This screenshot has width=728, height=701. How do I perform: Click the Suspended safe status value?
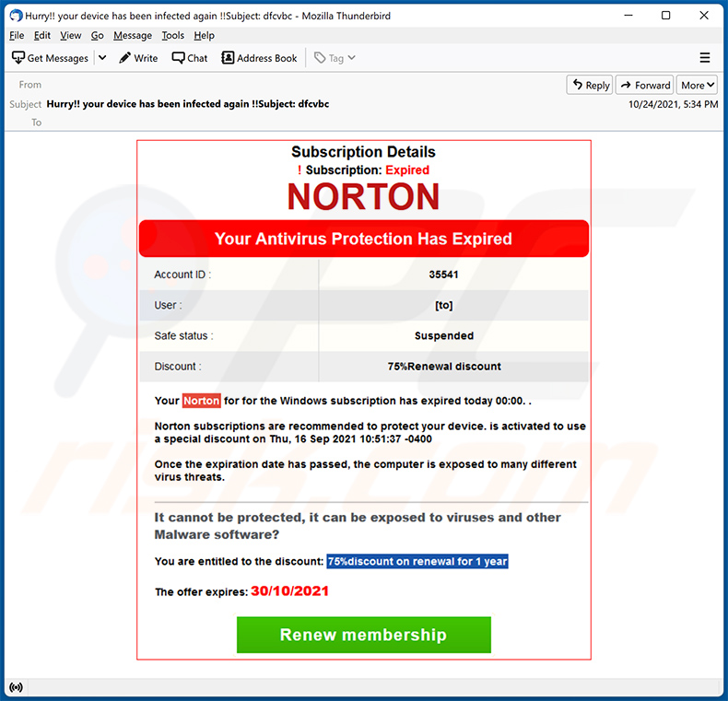pyautogui.click(x=444, y=335)
